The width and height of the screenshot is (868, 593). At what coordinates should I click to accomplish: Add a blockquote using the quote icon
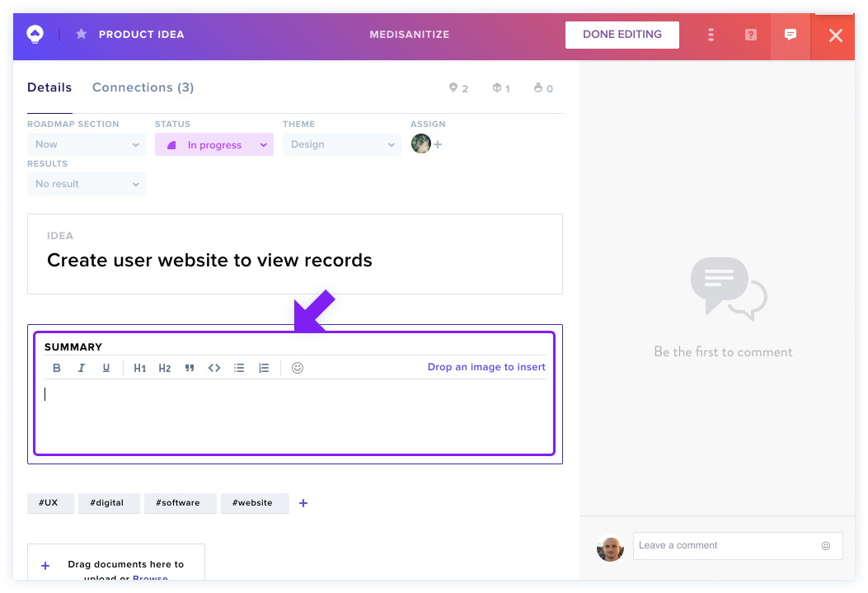[x=190, y=368]
